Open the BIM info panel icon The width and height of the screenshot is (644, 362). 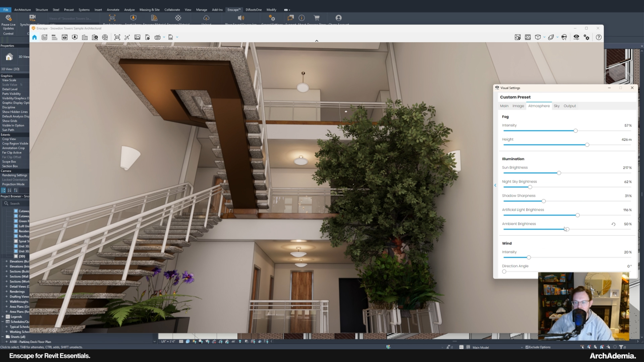tap(54, 37)
